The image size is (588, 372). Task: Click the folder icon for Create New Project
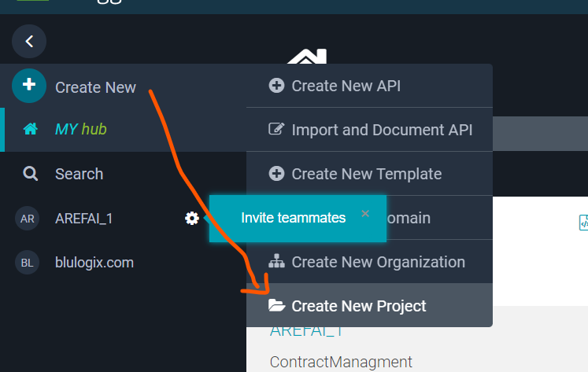(276, 305)
